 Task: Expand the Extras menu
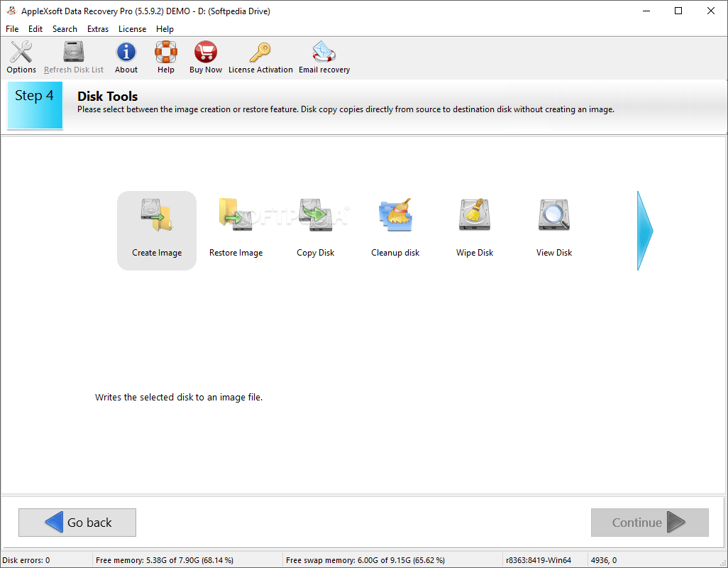(x=98, y=29)
